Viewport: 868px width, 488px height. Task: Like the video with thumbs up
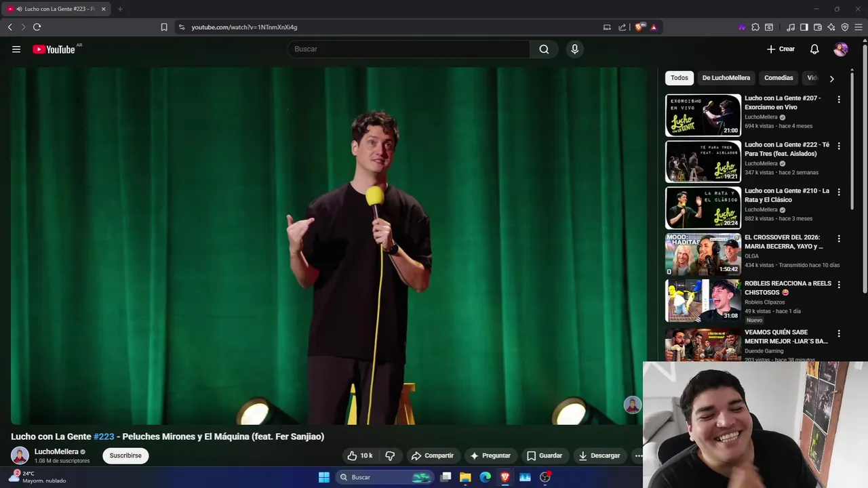point(359,455)
